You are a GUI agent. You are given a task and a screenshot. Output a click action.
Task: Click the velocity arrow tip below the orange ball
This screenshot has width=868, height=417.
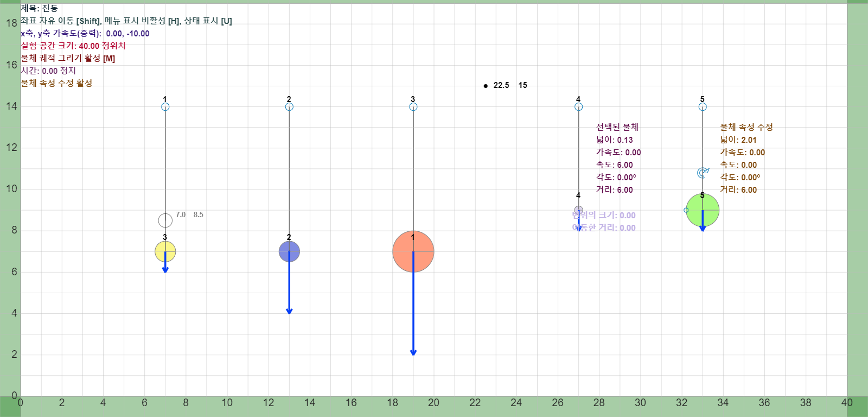413,353
